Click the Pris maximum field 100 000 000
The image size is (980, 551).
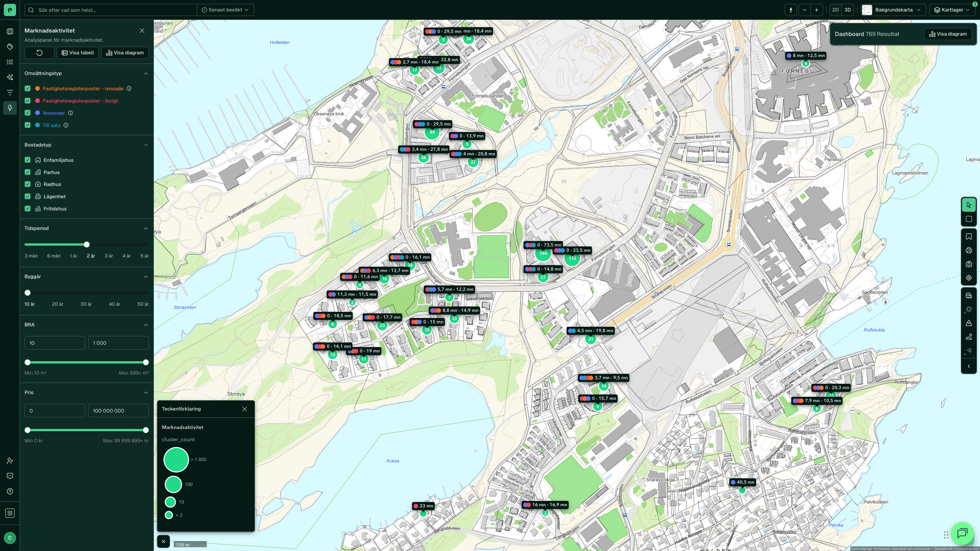pyautogui.click(x=118, y=411)
